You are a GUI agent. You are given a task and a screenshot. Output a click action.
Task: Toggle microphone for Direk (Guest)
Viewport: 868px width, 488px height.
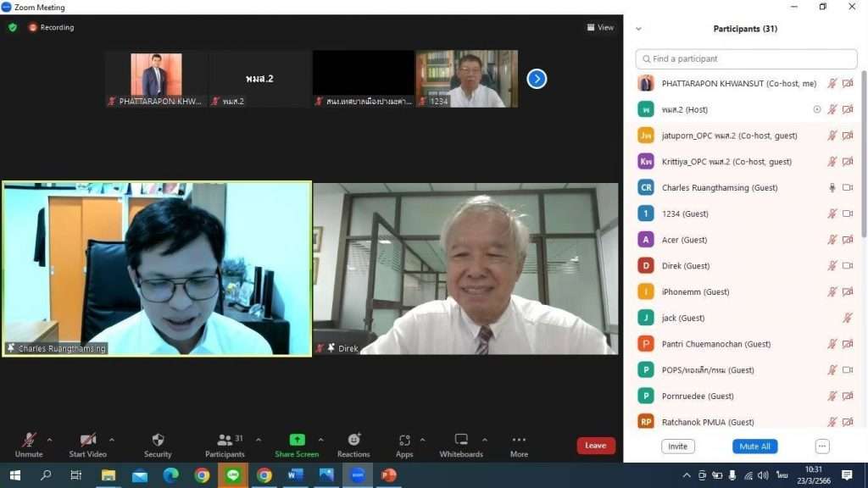pyautogui.click(x=832, y=266)
